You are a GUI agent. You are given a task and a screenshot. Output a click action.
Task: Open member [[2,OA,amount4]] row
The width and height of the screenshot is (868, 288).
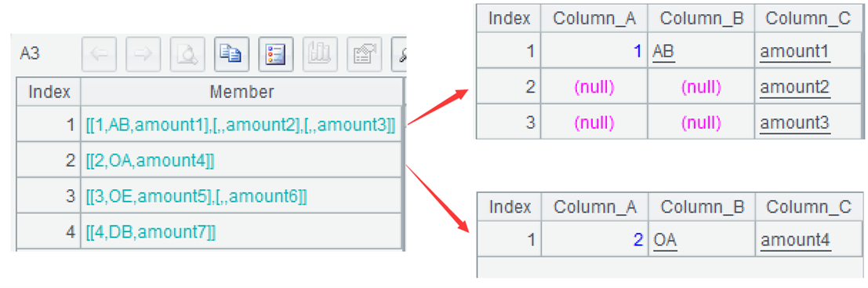(242, 160)
